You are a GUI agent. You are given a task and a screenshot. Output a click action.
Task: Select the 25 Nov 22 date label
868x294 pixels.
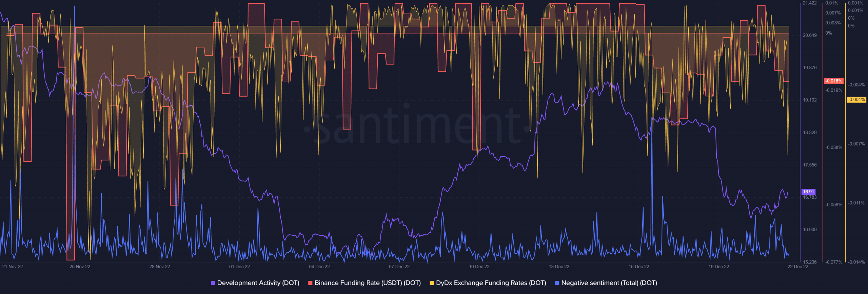coord(80,267)
